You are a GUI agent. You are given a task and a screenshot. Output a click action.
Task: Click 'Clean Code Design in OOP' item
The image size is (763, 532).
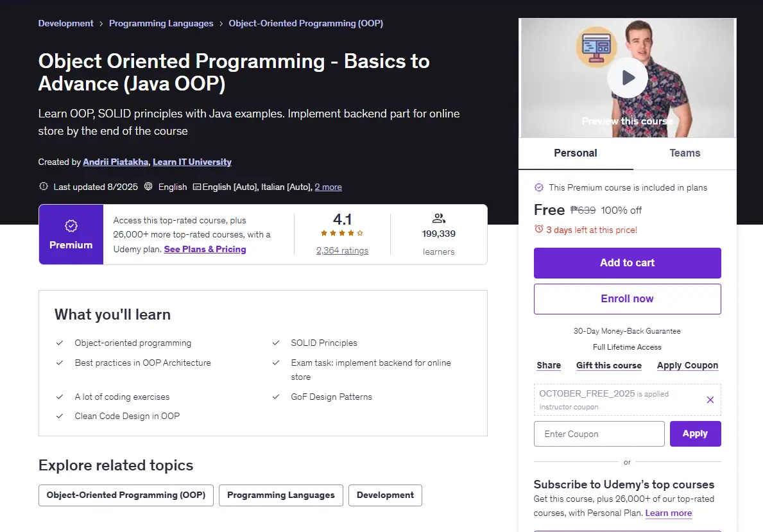click(x=127, y=416)
